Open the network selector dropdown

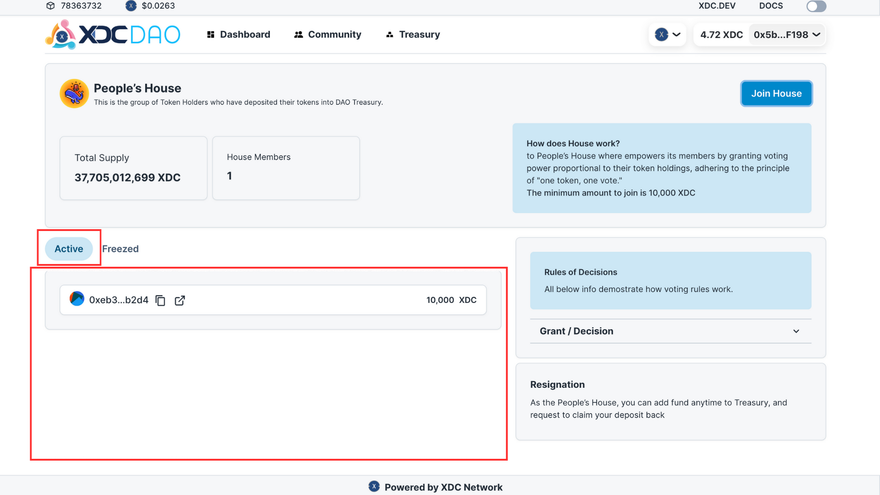[x=667, y=35]
